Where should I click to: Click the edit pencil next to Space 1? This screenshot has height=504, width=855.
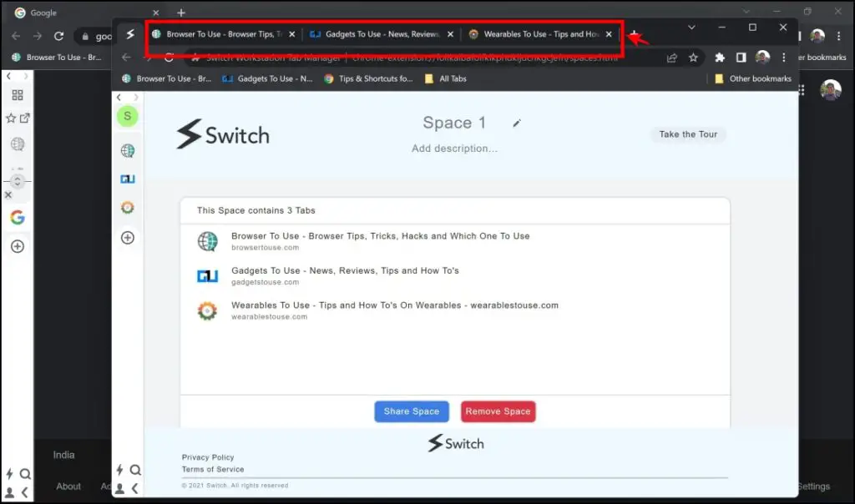pos(517,123)
